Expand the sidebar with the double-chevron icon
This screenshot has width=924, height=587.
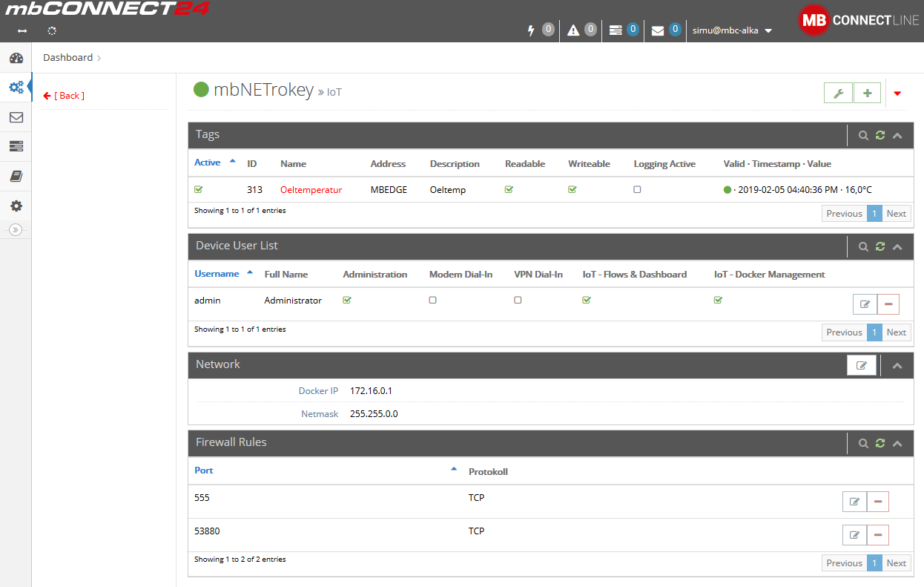(16, 229)
